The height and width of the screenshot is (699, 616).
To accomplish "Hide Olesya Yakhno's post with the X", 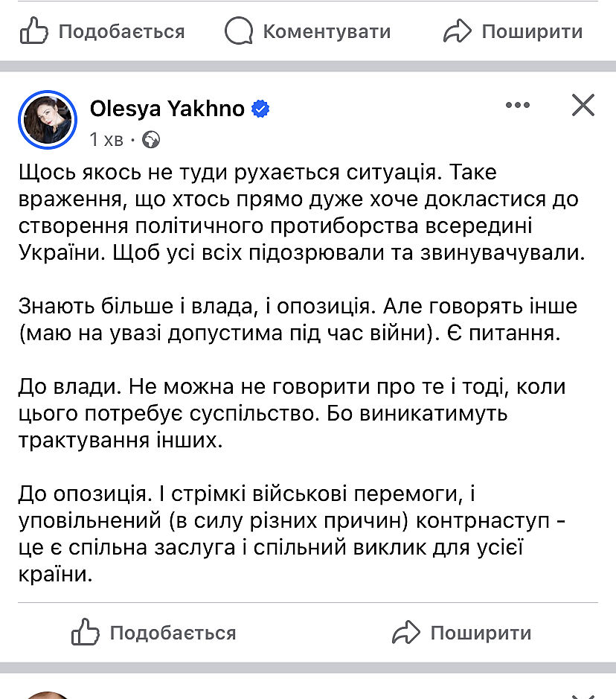I will click(583, 106).
